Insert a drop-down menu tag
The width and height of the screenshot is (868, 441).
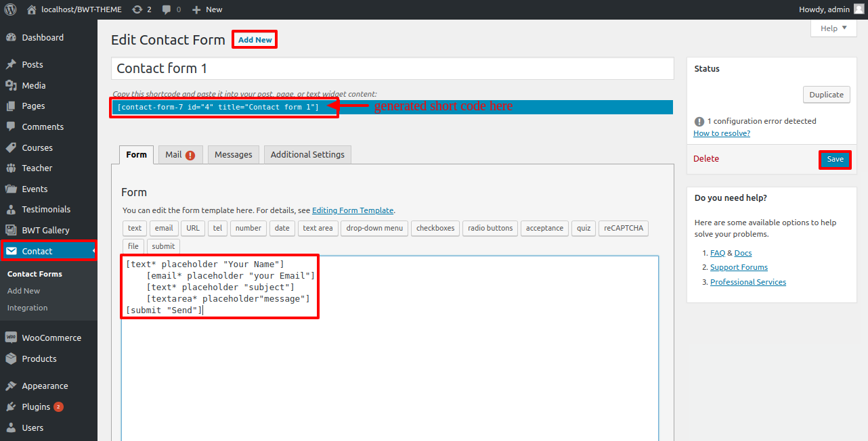point(374,228)
